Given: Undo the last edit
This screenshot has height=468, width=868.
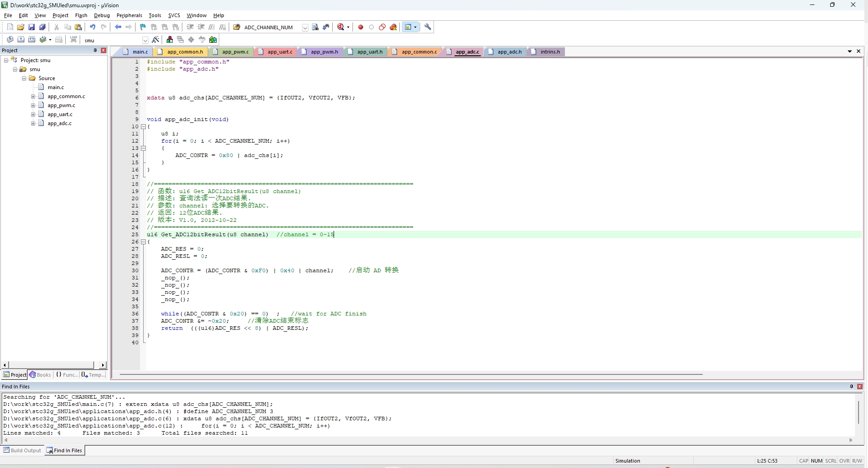Looking at the screenshot, I should click(x=92, y=27).
